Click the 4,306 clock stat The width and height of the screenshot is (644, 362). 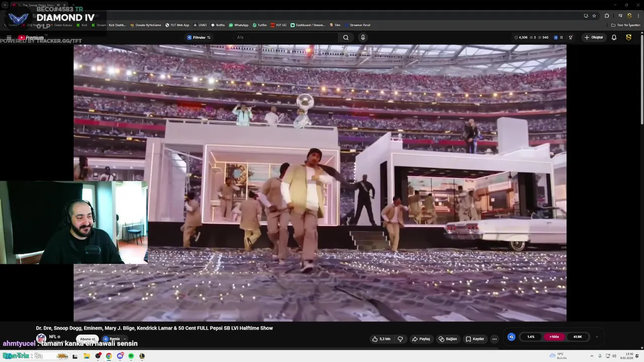point(521,38)
